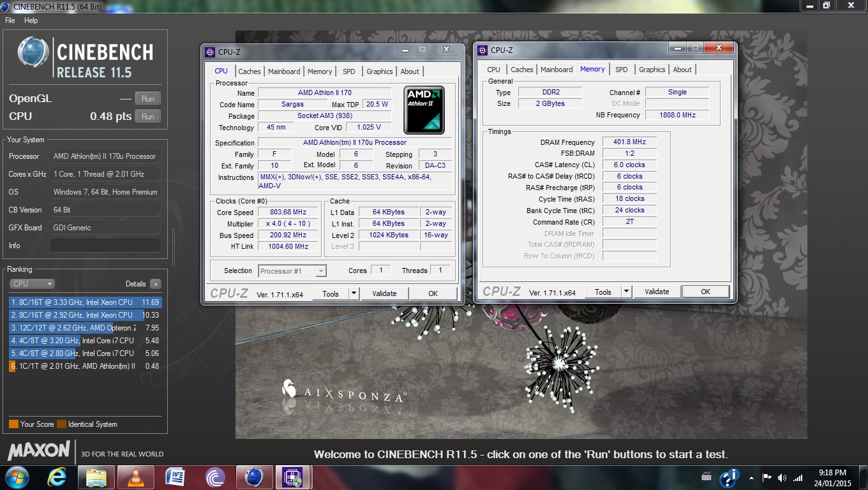
Task: Click the Core Speed value 803.68 MHz
Action: [x=288, y=212]
